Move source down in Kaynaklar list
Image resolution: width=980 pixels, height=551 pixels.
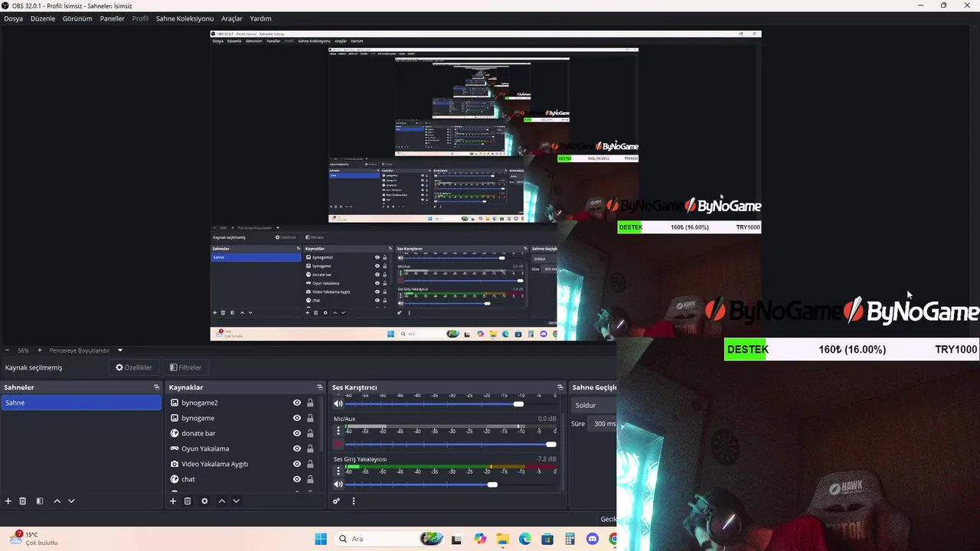(236, 501)
